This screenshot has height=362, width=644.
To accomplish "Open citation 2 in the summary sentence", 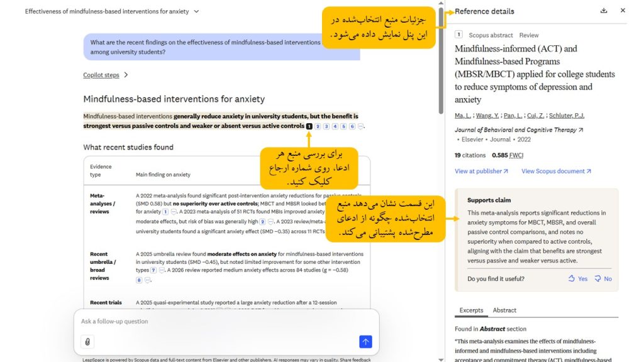I will [x=318, y=126].
